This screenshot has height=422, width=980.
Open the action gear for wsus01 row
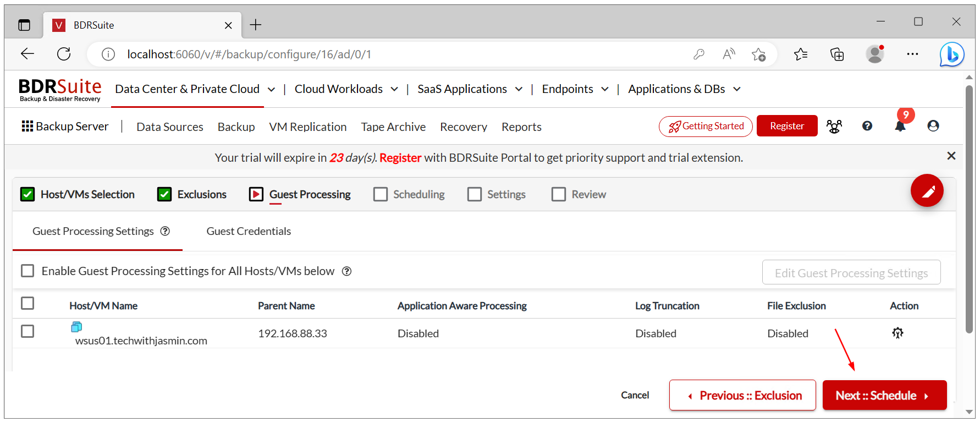(898, 333)
